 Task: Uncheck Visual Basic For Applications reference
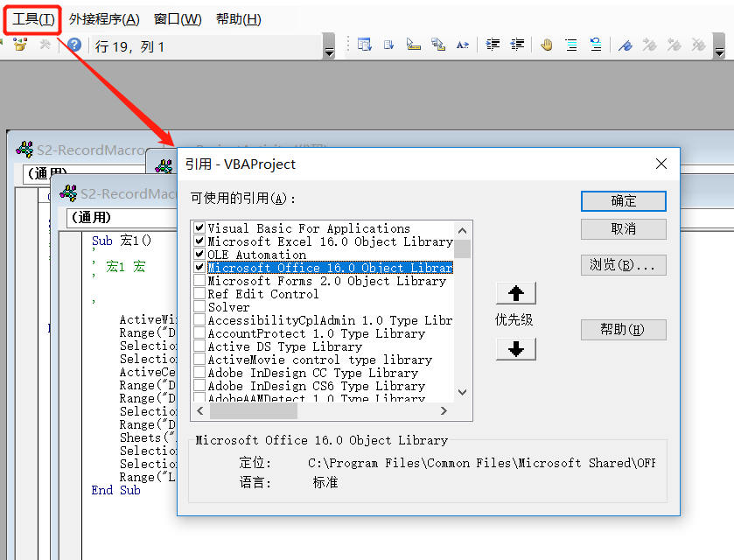(199, 228)
